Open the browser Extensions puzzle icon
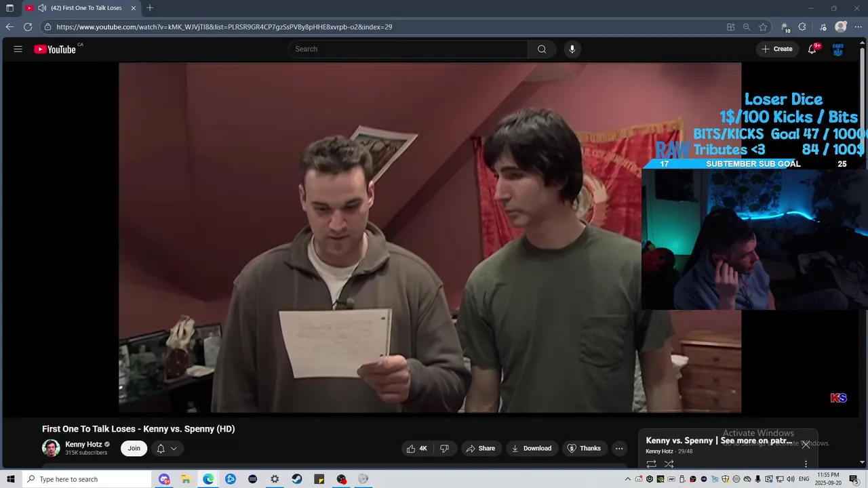The width and height of the screenshot is (868, 488). click(802, 27)
